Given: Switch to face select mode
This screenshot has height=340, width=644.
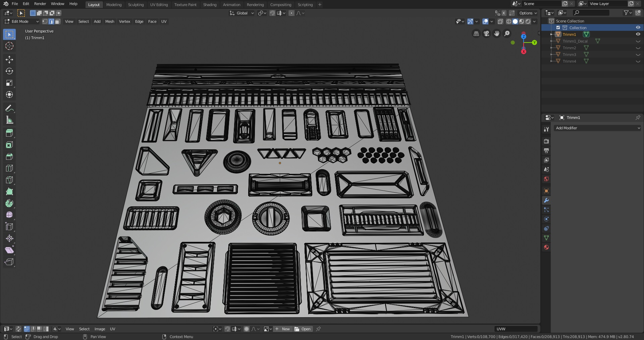Looking at the screenshot, I should coord(58,21).
